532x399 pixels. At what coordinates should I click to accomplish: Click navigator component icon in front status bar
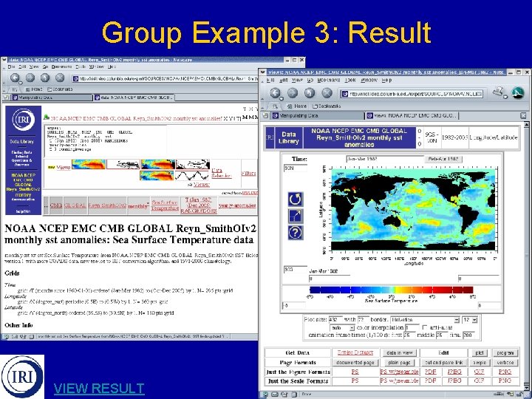[266, 395]
